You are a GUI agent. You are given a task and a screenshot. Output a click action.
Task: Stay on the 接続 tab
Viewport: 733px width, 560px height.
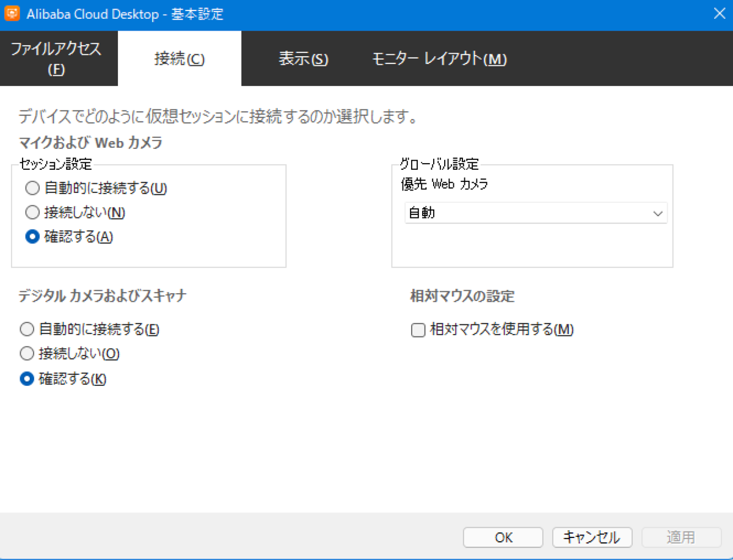pos(180,58)
